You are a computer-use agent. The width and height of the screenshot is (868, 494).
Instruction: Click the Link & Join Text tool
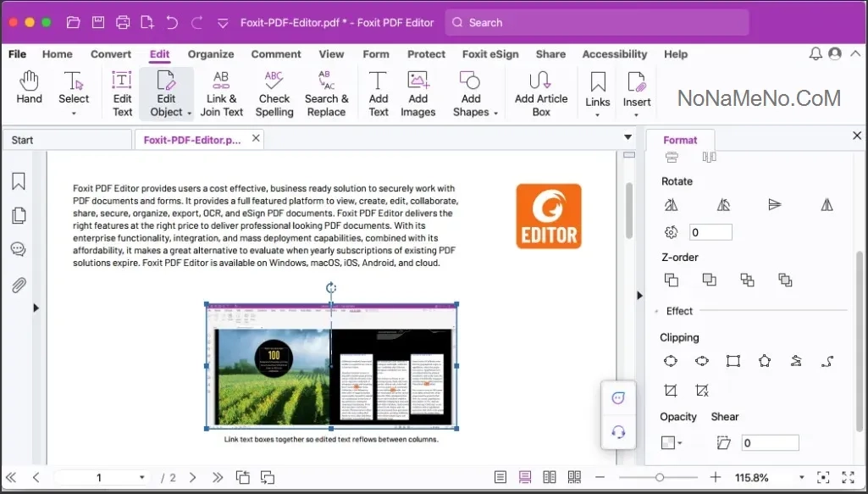point(221,93)
